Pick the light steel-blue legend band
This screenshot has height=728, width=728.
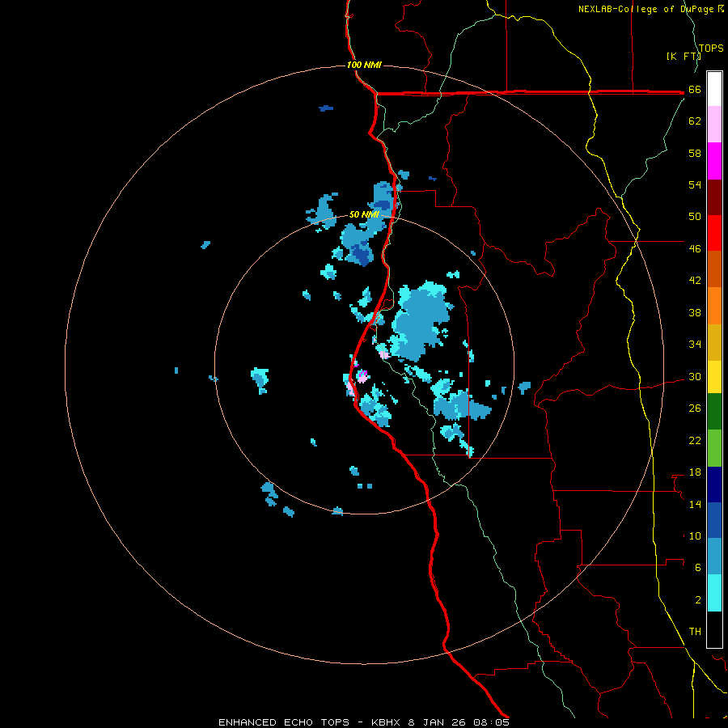714,557
